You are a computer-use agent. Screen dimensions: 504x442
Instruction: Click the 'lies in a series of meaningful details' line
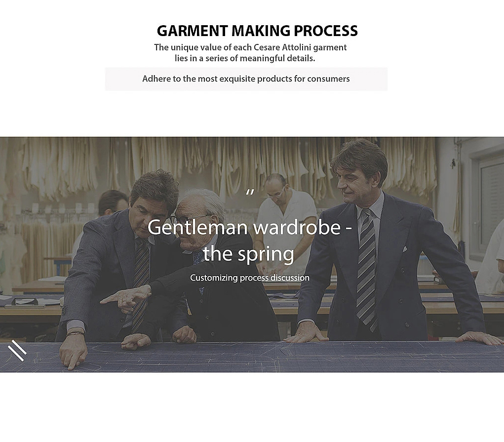tap(245, 58)
